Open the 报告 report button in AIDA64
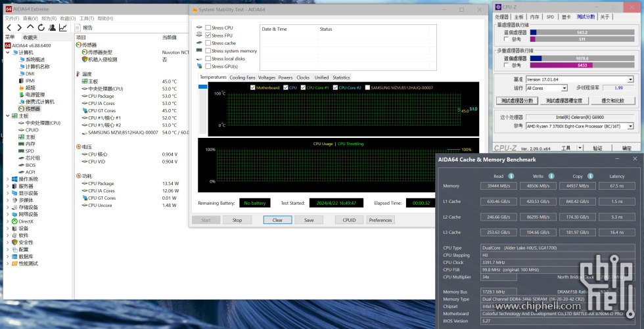Viewport: 644px width, 329px height. [x=84, y=28]
